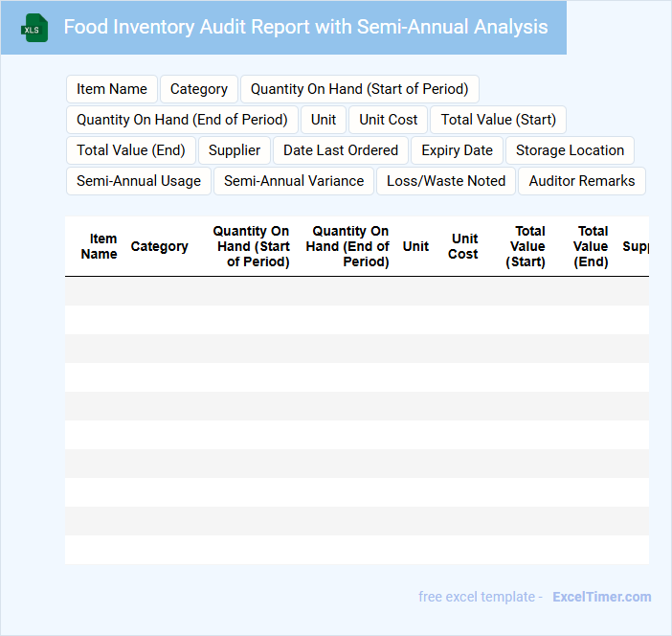This screenshot has width=672, height=636.
Task: Click the Semi-Annual Usage tag
Action: coord(139,181)
